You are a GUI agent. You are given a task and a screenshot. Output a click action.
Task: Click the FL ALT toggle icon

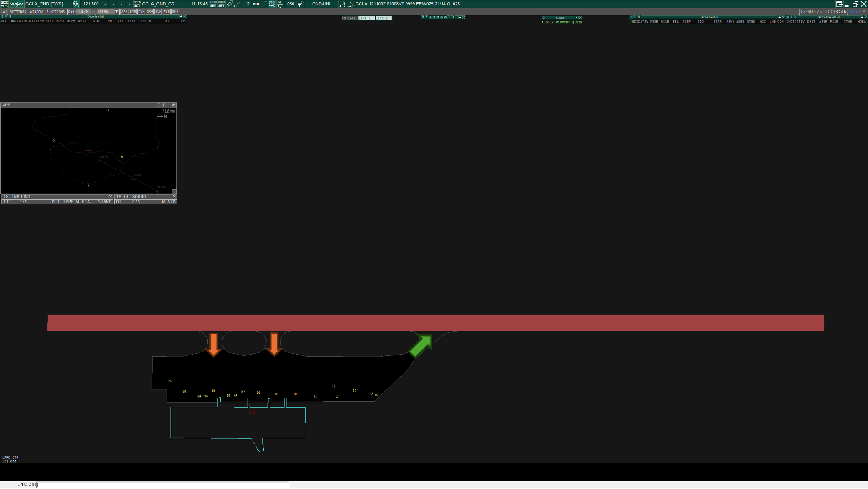[x=280, y=4]
